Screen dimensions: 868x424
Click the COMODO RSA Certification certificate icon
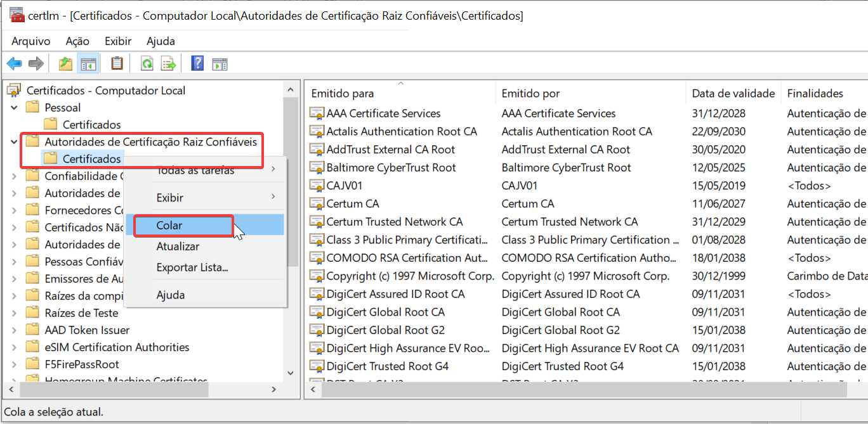click(317, 258)
